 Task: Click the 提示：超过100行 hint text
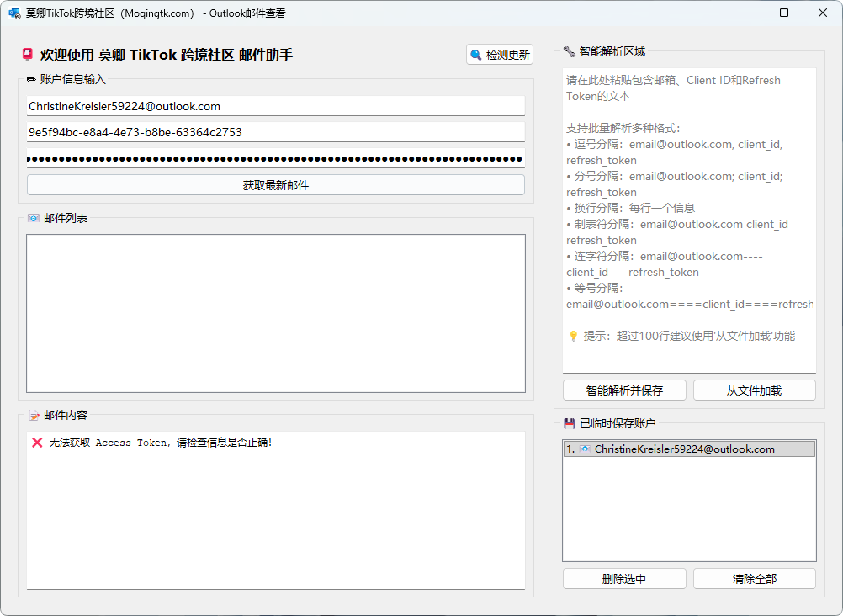click(689, 337)
